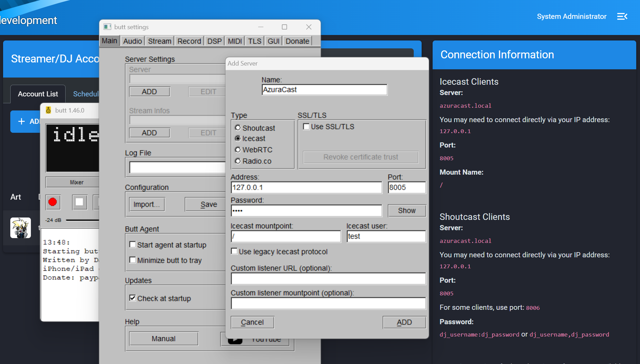Click the Custom listener URL field

328,279
